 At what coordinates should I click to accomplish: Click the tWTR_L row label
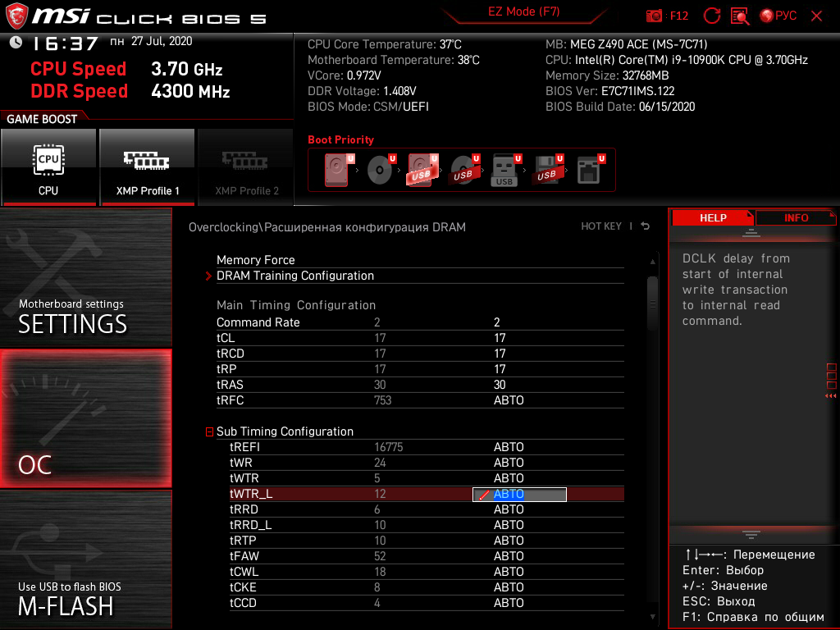(x=251, y=493)
